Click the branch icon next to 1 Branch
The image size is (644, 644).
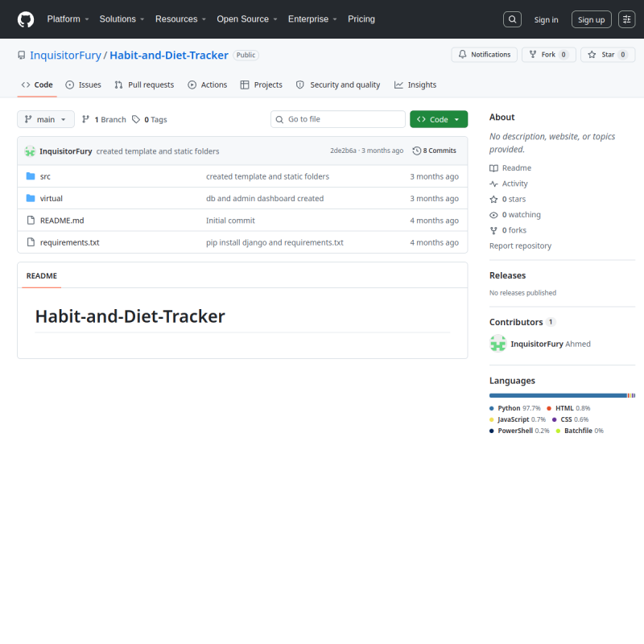click(85, 119)
